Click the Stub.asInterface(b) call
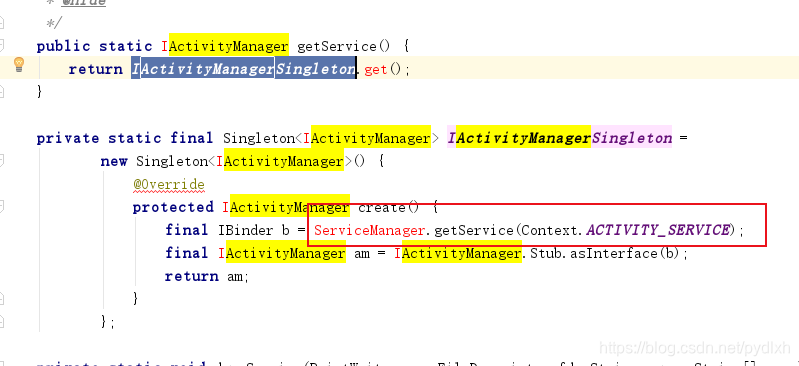 (604, 253)
